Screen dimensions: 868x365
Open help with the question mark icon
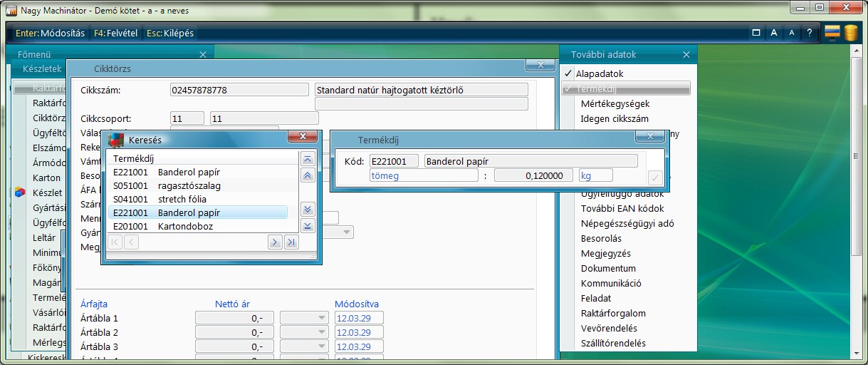(x=809, y=33)
